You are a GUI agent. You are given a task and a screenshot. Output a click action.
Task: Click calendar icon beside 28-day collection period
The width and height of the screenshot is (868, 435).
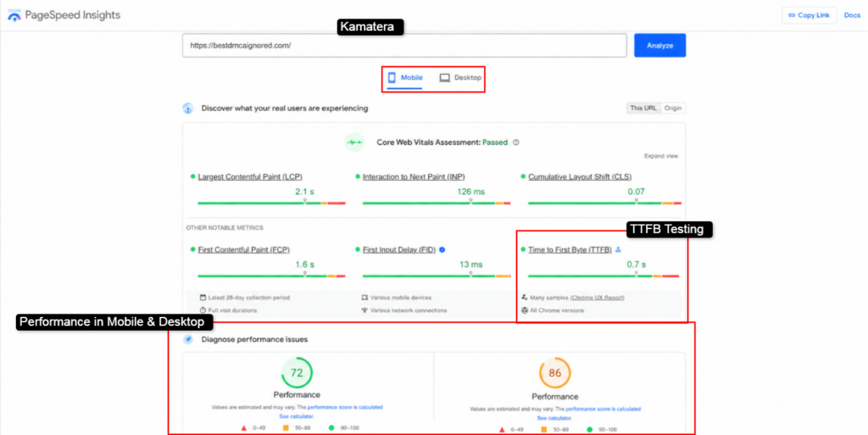[203, 298]
